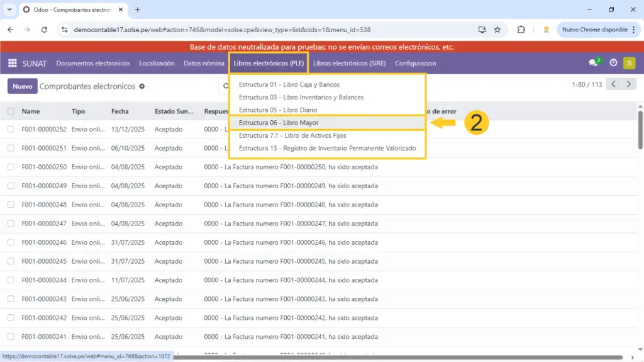This screenshot has width=644, height=362.
Task: Open the user avatar menu
Action: click(x=629, y=63)
